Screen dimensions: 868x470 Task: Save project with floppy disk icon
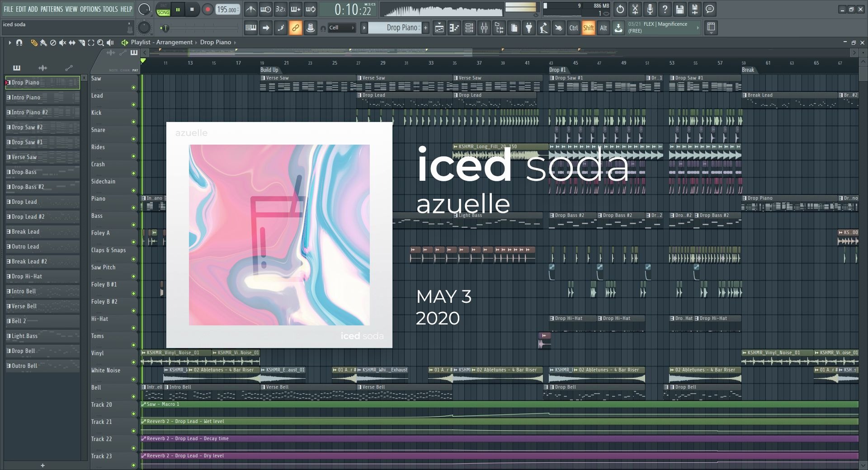point(680,9)
